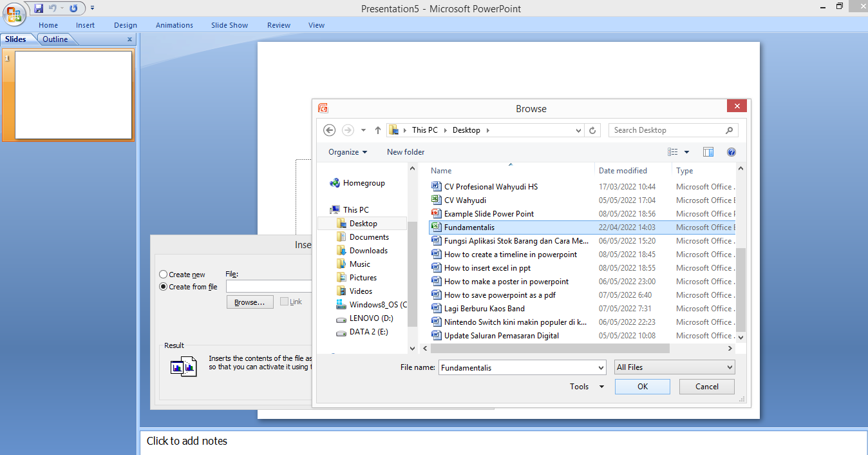
Task: Select the Create from file option
Action: [164, 287]
